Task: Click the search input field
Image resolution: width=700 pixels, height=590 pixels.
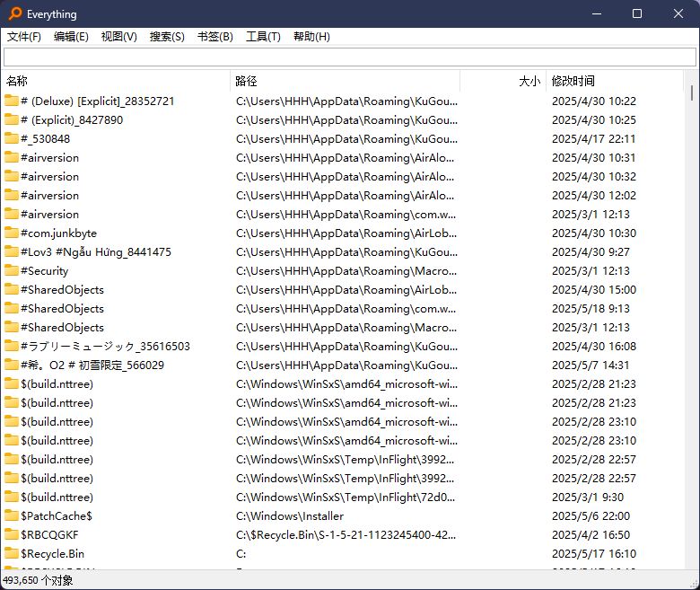Action: pyautogui.click(x=350, y=57)
